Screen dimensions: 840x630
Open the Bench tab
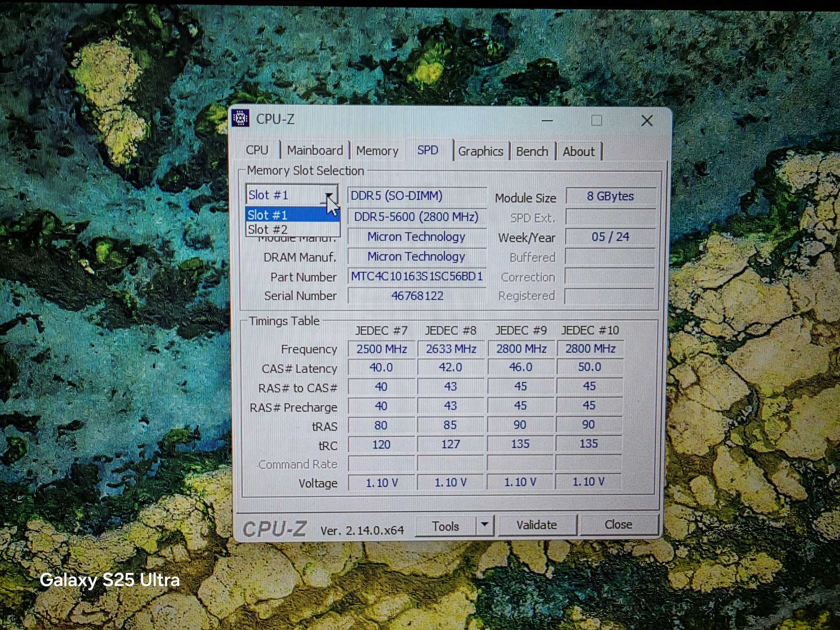[532, 151]
